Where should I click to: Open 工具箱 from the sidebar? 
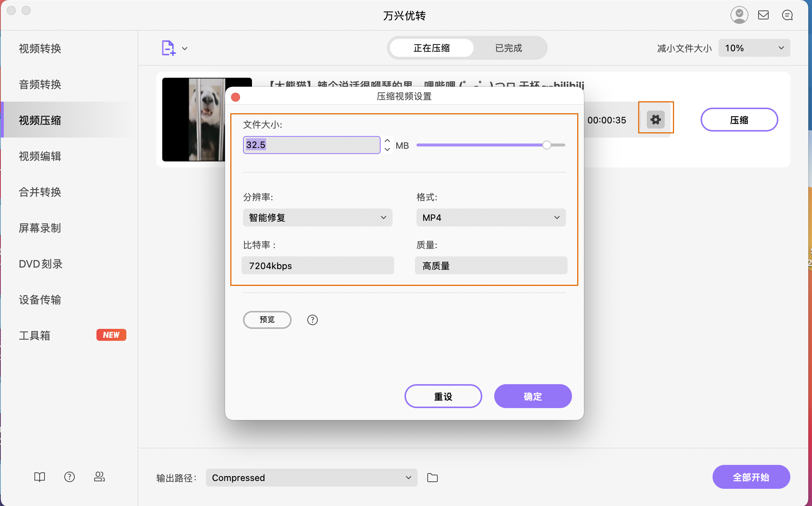(35, 335)
